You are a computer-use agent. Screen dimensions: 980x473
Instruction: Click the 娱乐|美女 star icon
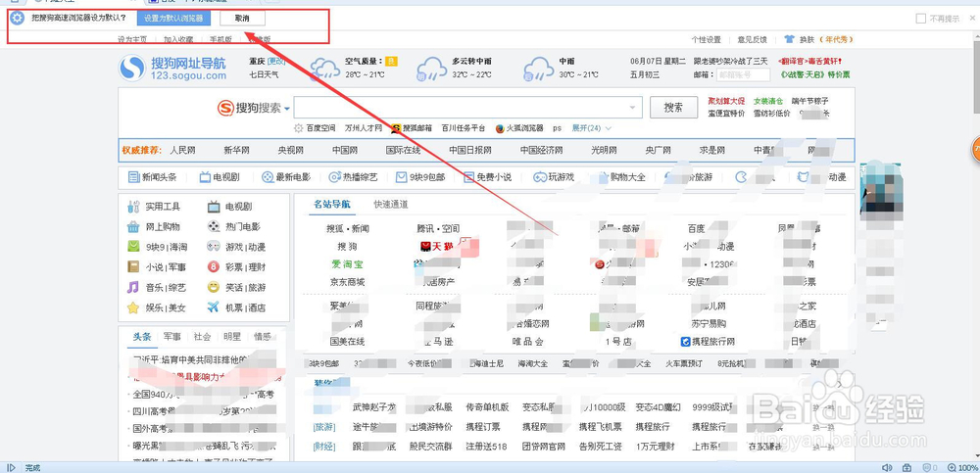coord(133,307)
